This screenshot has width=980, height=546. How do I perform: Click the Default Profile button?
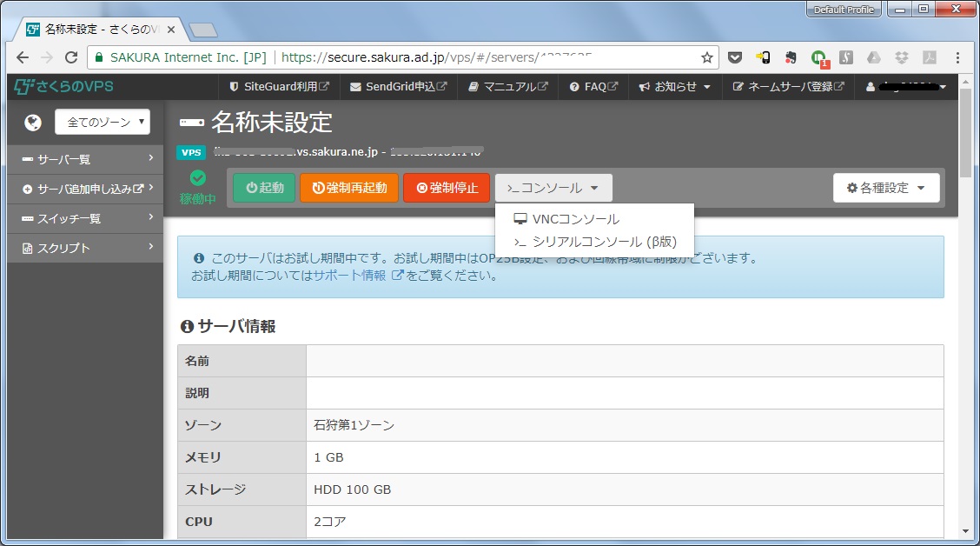coord(843,10)
